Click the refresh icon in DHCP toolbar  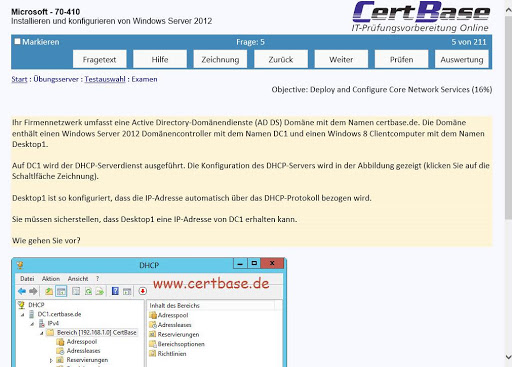[x=88, y=291]
